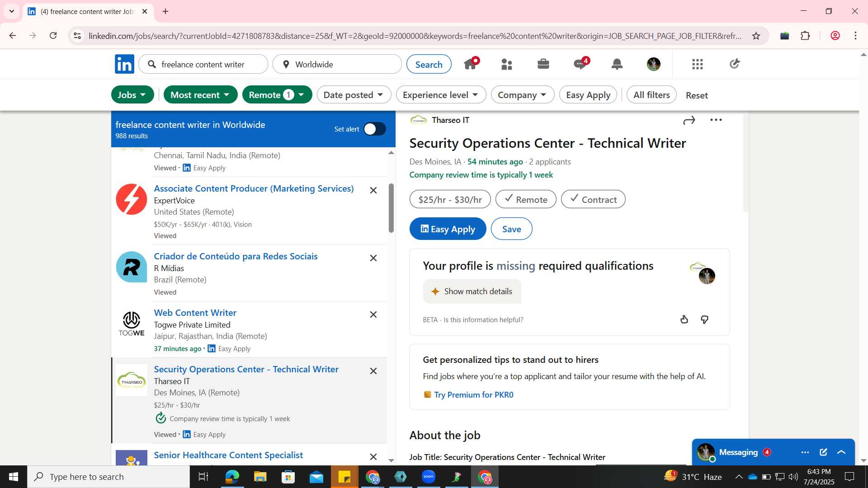
Task: Click the Worldwide location field
Action: pos(337,64)
